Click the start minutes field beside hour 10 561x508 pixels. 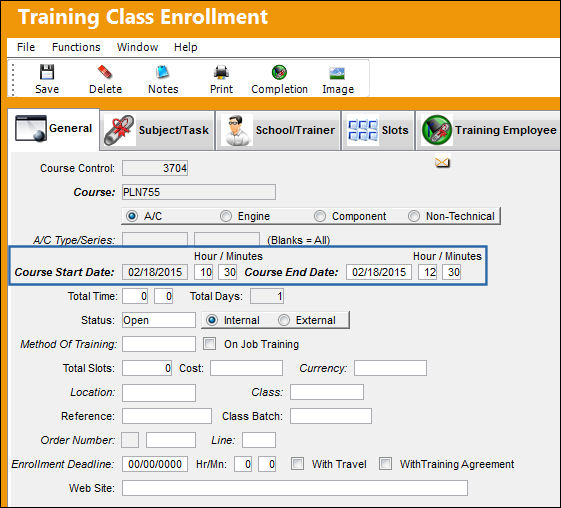228,272
